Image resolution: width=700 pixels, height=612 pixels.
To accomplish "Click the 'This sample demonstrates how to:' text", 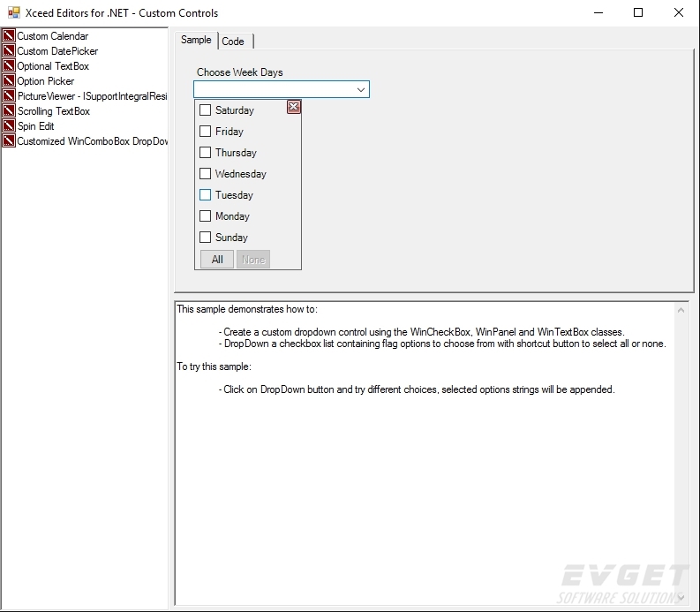I will pyautogui.click(x=247, y=309).
